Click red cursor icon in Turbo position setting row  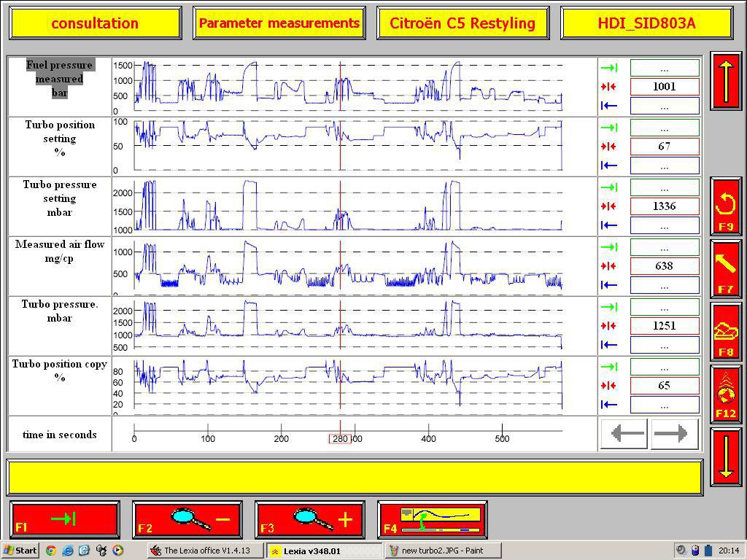[609, 147]
